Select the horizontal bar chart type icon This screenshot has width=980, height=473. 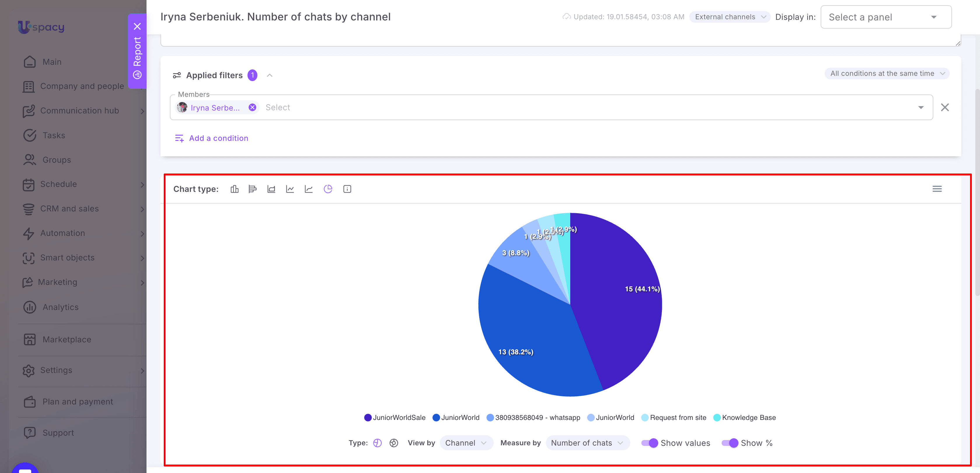[x=253, y=189]
